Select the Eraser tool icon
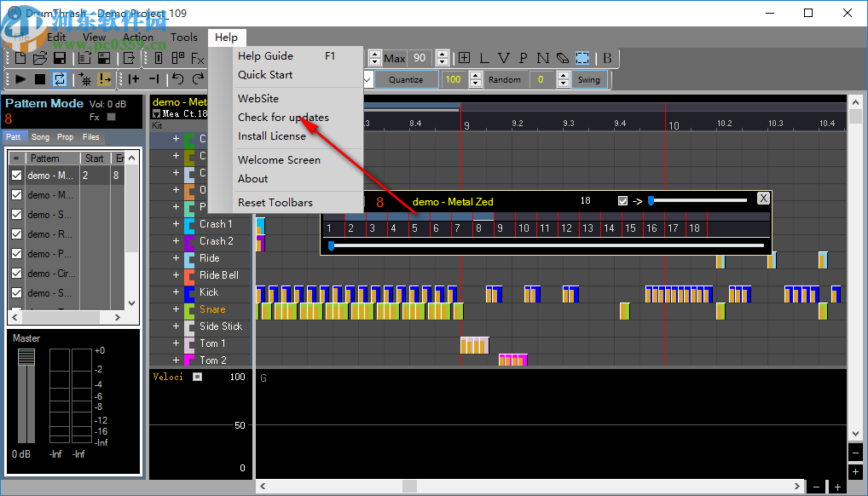The image size is (868, 496). point(562,58)
